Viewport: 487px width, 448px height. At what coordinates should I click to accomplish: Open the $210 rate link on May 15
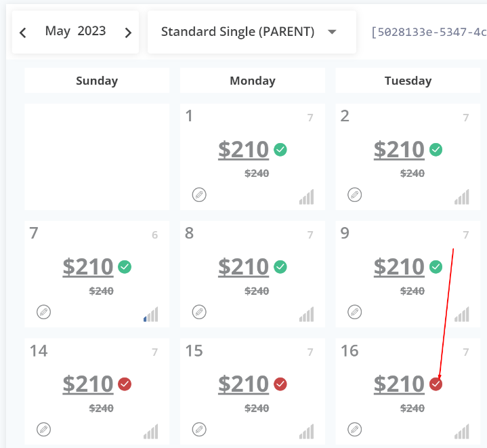[x=243, y=384]
